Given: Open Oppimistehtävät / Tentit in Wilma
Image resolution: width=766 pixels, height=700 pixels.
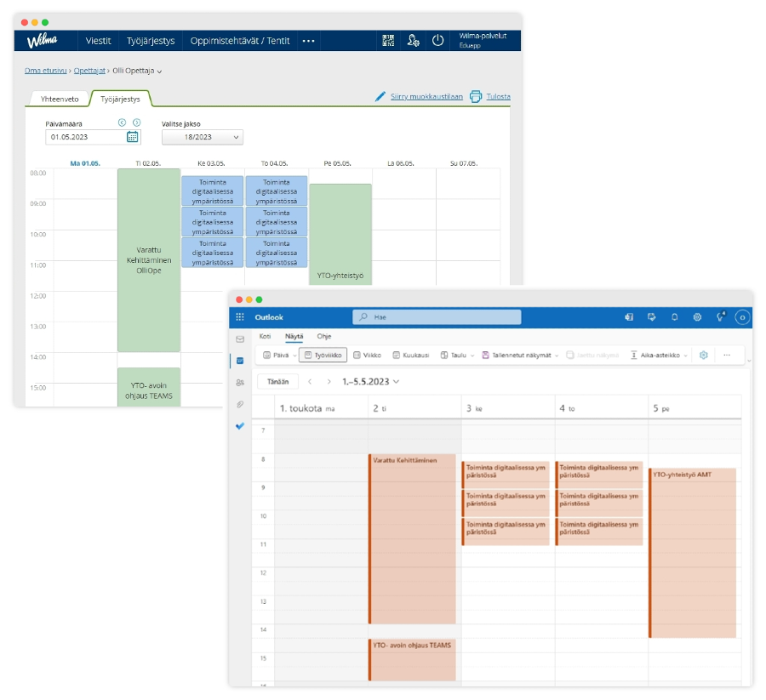Looking at the screenshot, I should [x=240, y=41].
